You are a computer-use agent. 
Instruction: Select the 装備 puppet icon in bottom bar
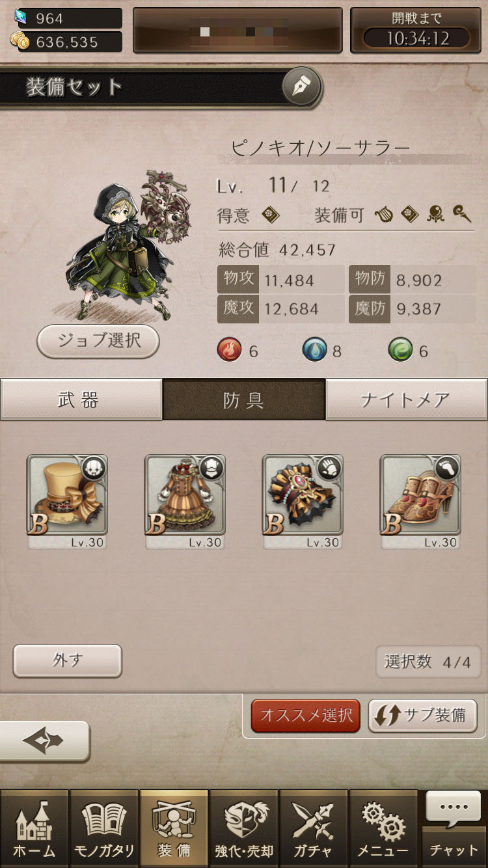(x=174, y=828)
